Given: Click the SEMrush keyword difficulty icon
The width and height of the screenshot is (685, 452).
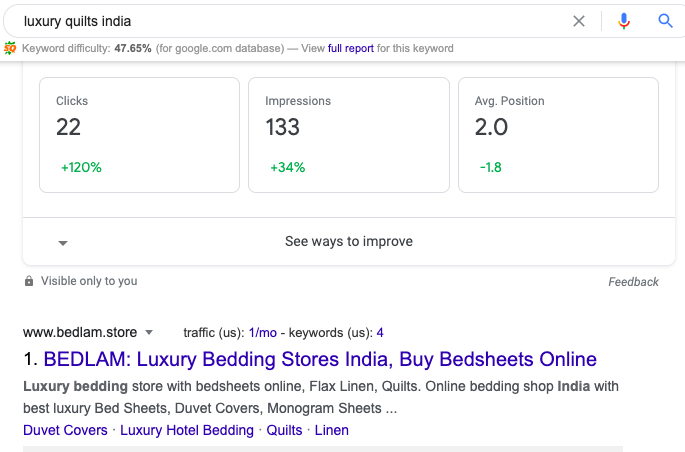Looking at the screenshot, I should 10,48.
